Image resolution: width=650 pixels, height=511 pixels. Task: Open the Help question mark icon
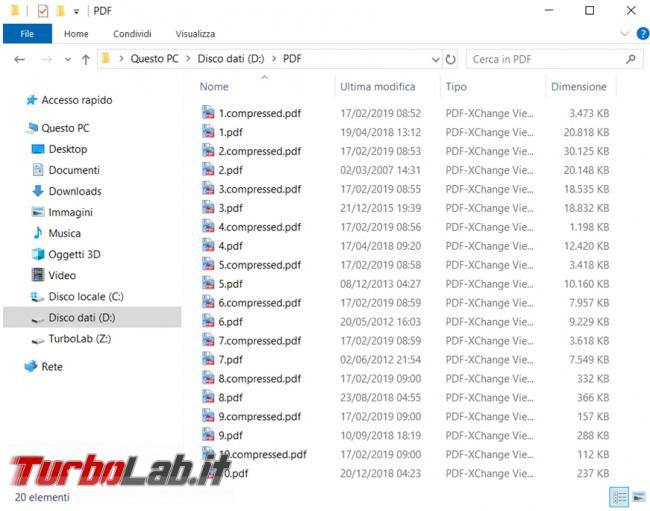pos(643,34)
